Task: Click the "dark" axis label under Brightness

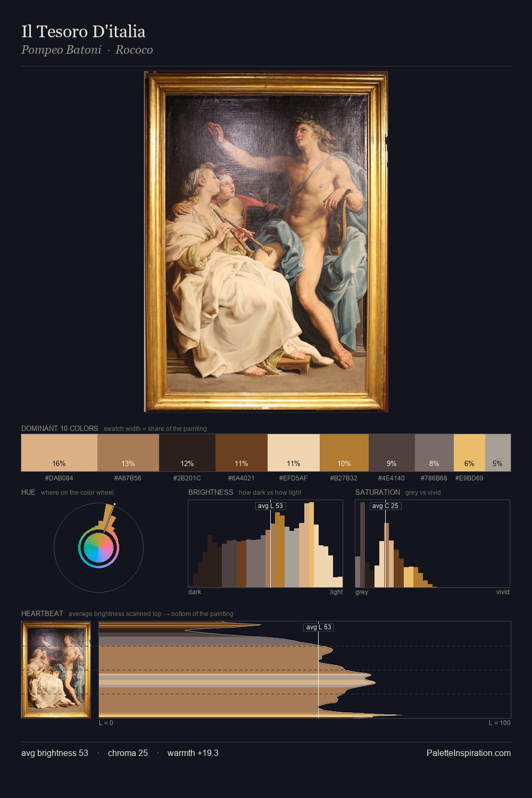Action: click(195, 592)
